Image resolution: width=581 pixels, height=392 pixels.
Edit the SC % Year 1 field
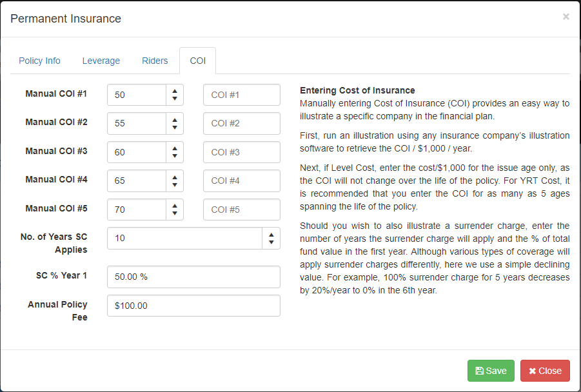point(193,277)
